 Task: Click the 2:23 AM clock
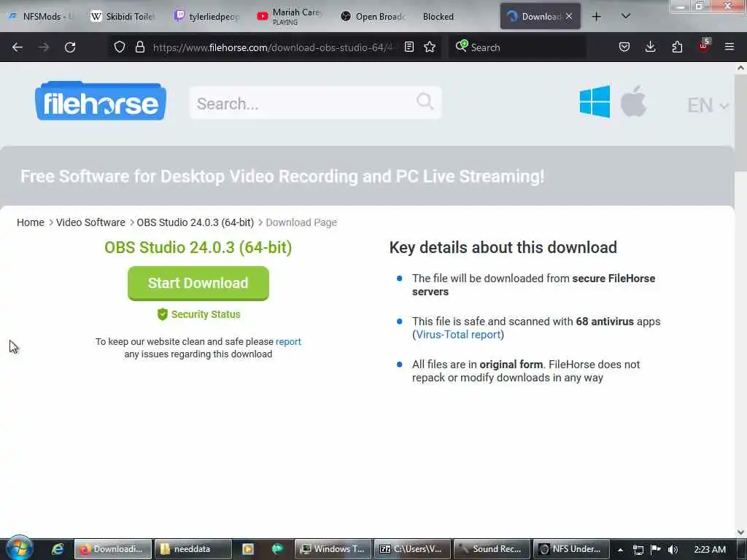pyautogui.click(x=709, y=550)
